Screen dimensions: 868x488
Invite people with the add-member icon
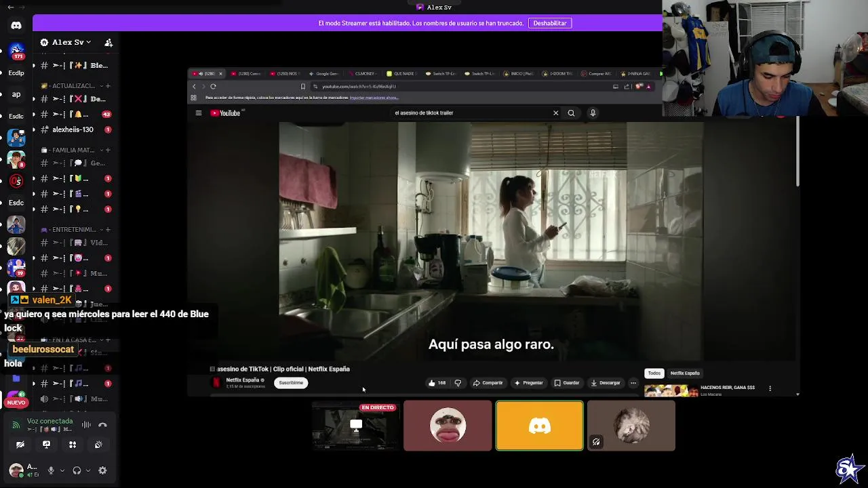click(x=108, y=43)
